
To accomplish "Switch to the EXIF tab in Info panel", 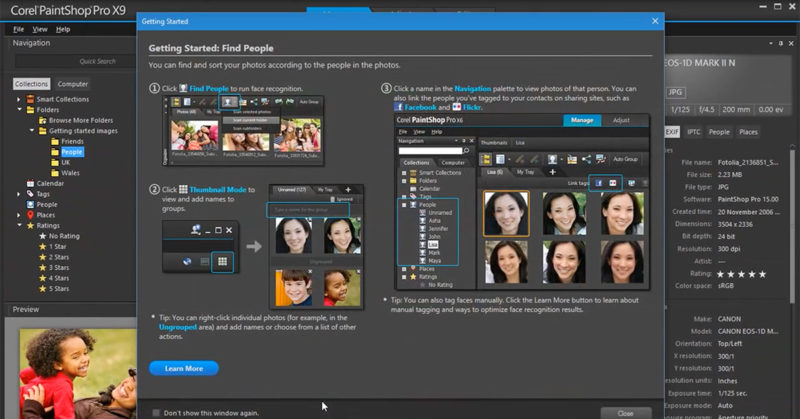I will [672, 132].
